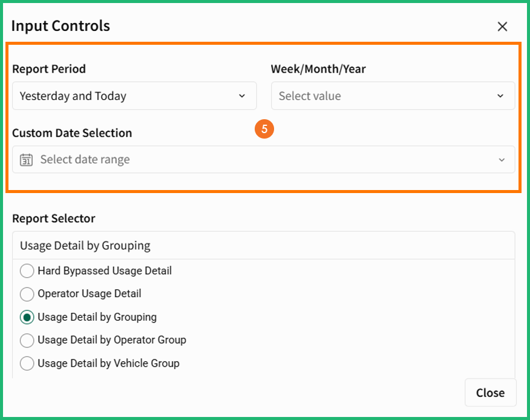Click the Usage Detail by Grouping header field
Screen dimensions: 530x420
264,246
